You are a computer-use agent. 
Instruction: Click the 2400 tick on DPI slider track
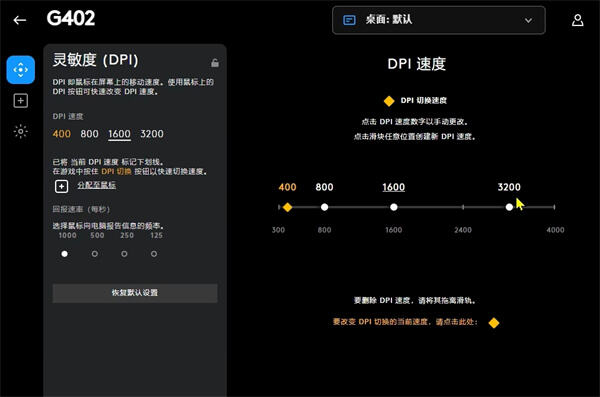463,207
